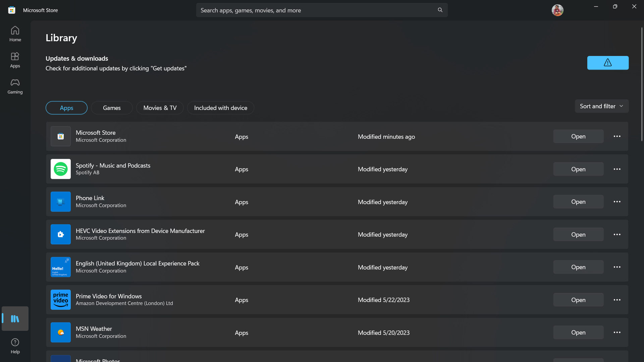644x362 pixels.
Task: Expand the Sort and filter dropdown
Action: click(602, 106)
